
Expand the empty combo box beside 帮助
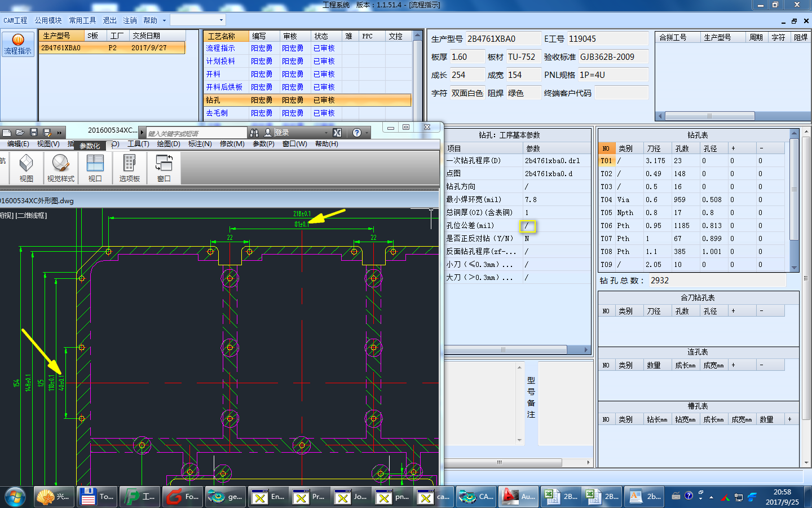click(221, 20)
